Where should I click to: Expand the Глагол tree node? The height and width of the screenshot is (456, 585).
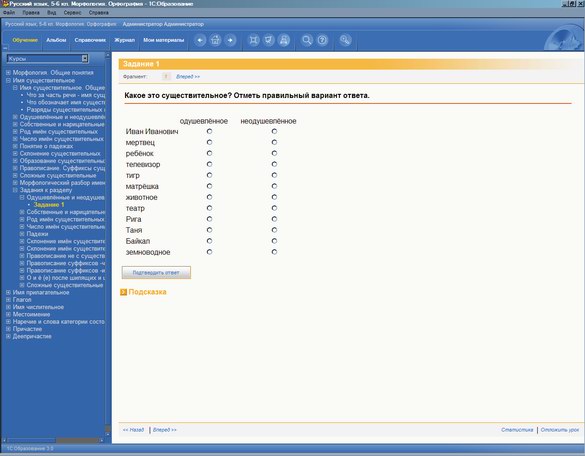[x=8, y=300]
